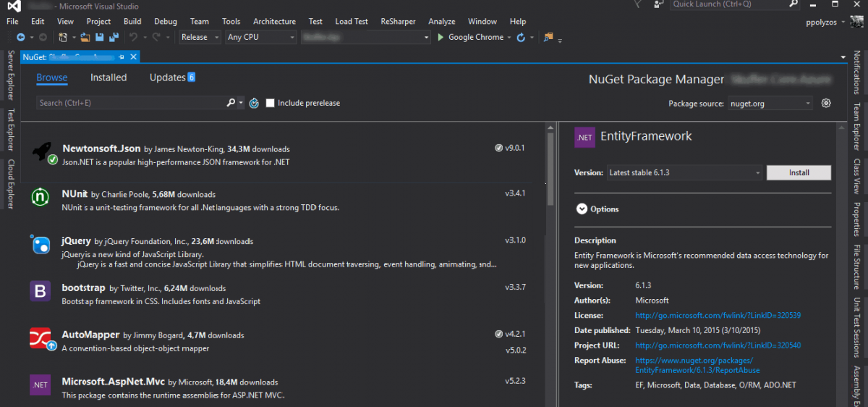Start debugging with green play icon
This screenshot has width=868, height=407.
pyautogui.click(x=441, y=37)
